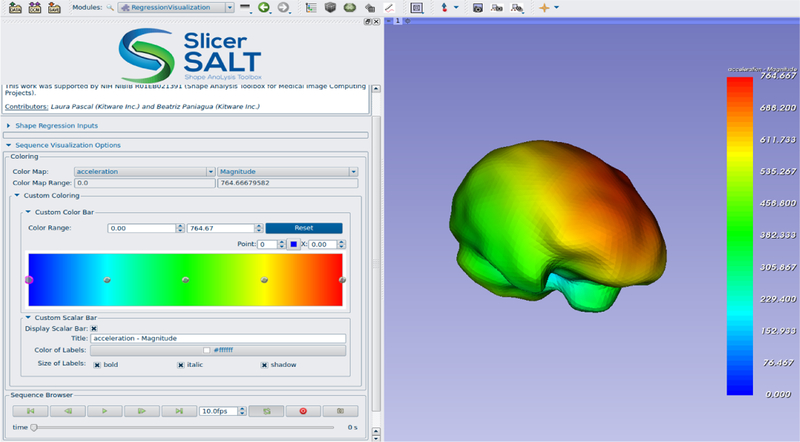800x442 pixels.
Task: Go back to previous module (green arrow)
Action: pyautogui.click(x=264, y=7)
